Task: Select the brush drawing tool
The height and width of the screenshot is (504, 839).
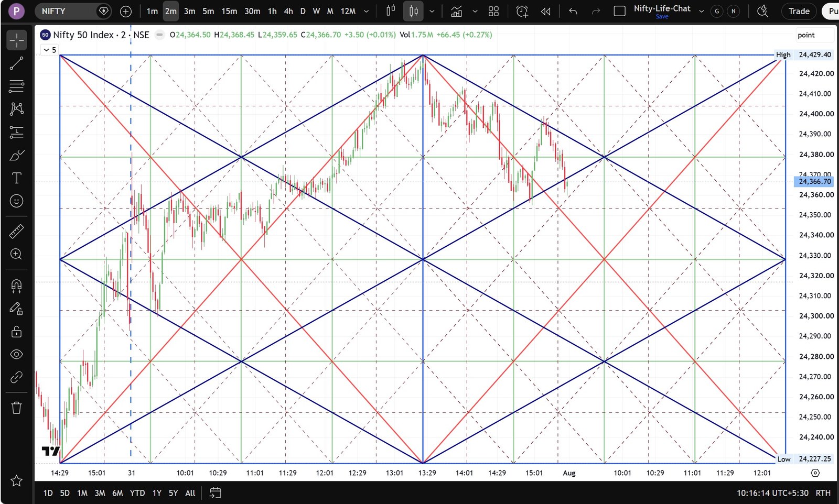Action: [x=16, y=155]
